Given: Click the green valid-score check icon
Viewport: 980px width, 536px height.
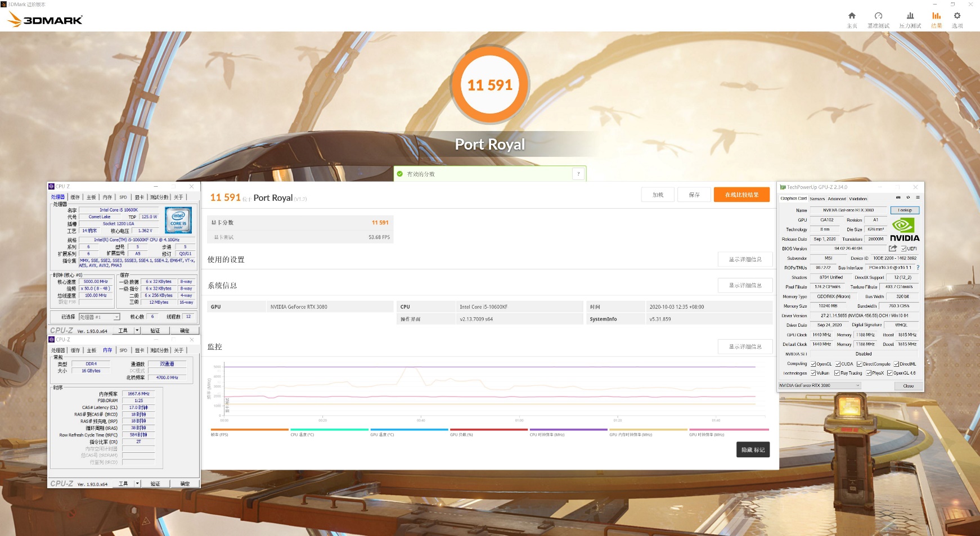Looking at the screenshot, I should coord(399,174).
